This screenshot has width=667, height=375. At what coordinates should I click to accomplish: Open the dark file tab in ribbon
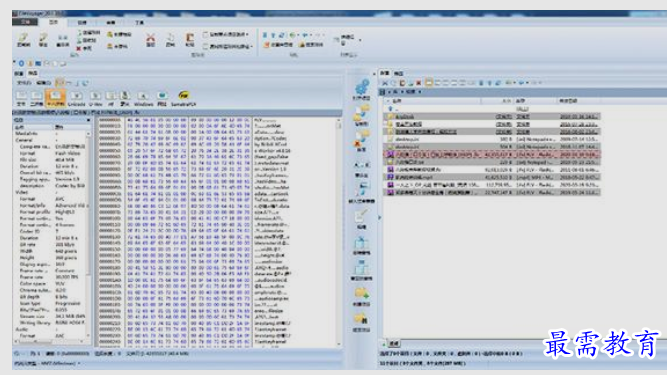25,22
